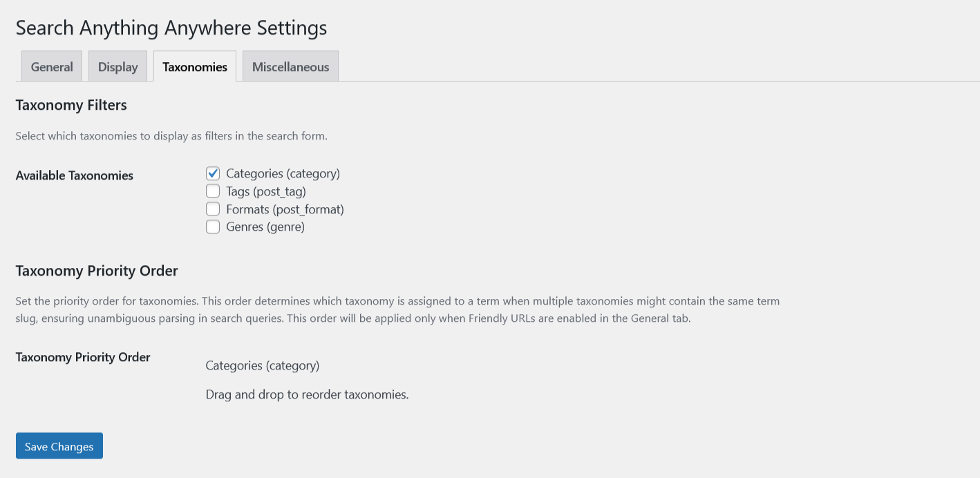
Task: Click the "Formats (post_format)" label text
Action: pos(285,209)
